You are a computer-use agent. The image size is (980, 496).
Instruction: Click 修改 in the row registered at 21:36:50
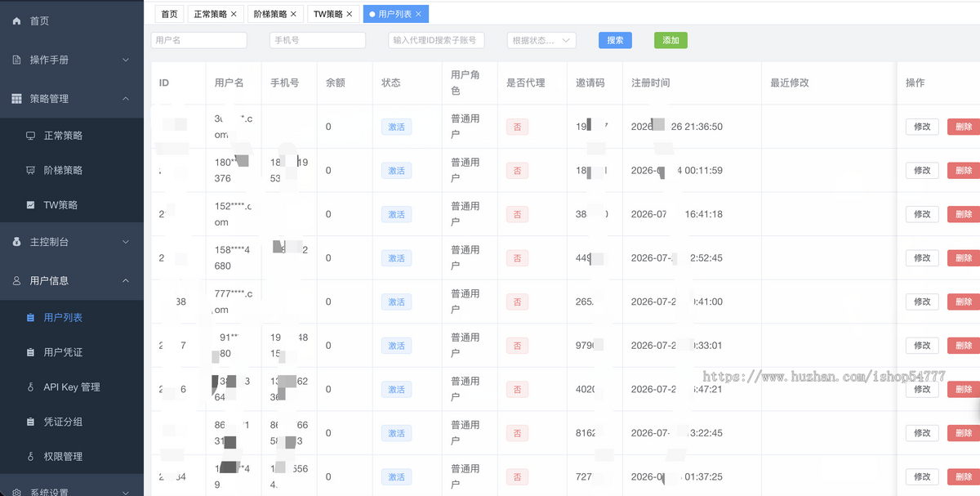tap(922, 127)
